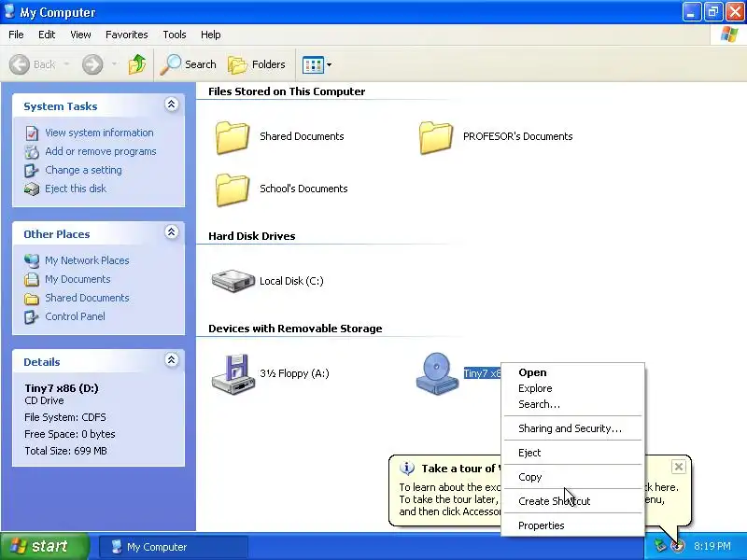The width and height of the screenshot is (747, 560).
Task: Select PROFESOR's Documents folder icon
Action: pos(436,137)
